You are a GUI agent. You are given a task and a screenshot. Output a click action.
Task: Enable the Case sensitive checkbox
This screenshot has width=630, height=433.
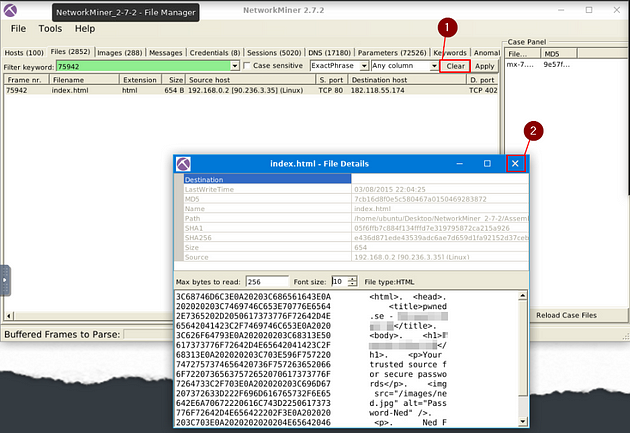tap(247, 65)
